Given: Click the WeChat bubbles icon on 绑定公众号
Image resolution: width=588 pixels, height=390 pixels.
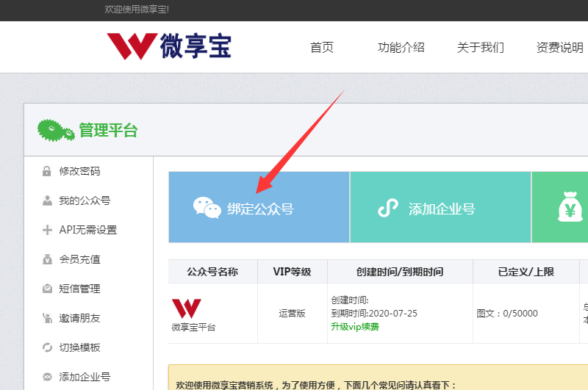Looking at the screenshot, I should click(x=207, y=208).
